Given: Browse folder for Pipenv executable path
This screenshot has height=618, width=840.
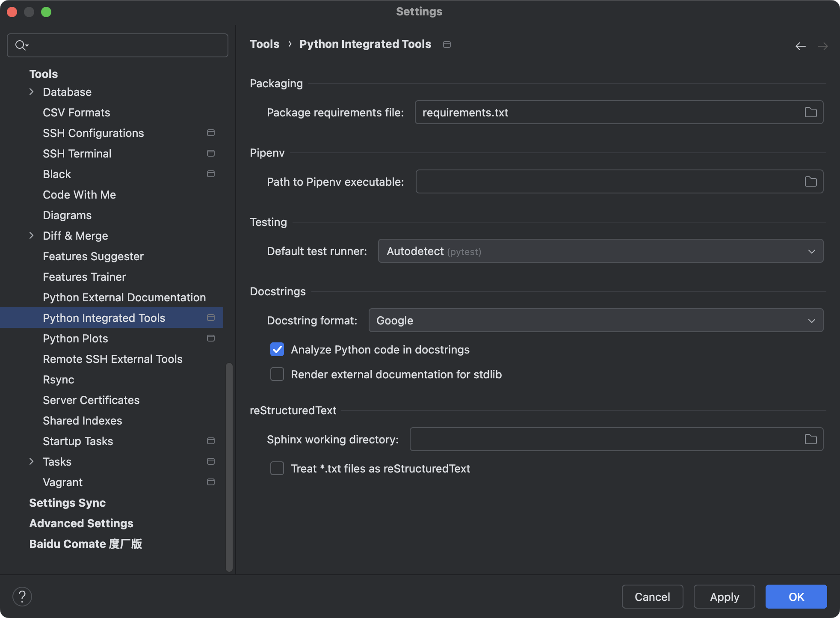Looking at the screenshot, I should point(810,182).
